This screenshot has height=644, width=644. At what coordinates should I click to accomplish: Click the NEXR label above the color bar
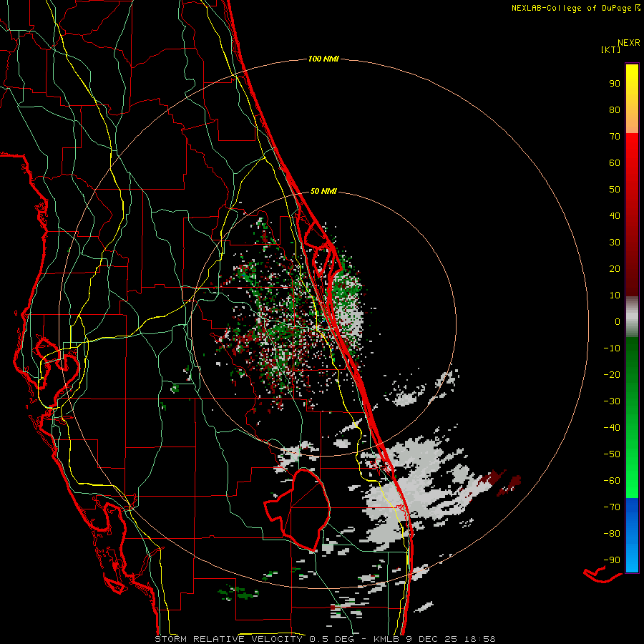tap(629, 43)
